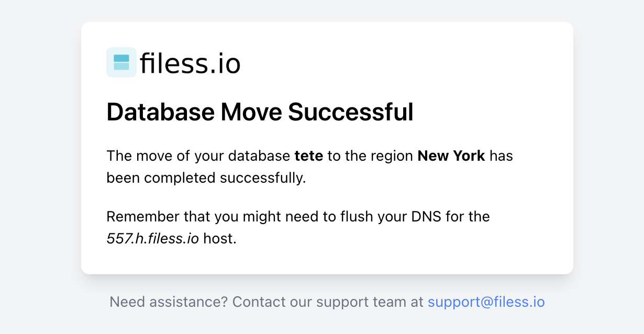Click the word Database in the heading
The image size is (644, 334).
(160, 112)
